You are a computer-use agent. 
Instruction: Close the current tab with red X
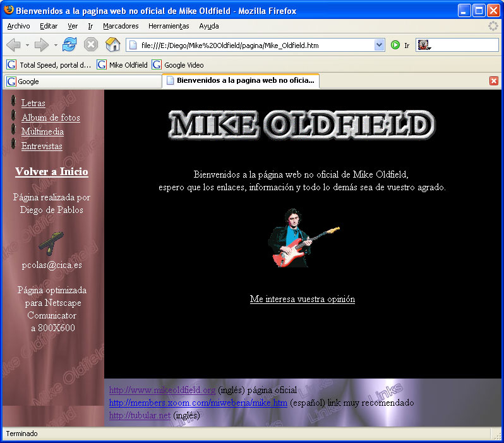coord(494,81)
